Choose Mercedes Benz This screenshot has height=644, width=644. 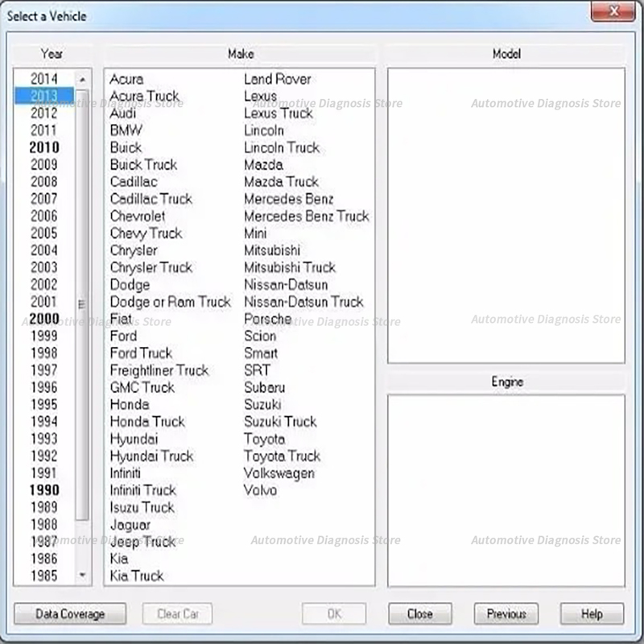click(x=289, y=199)
